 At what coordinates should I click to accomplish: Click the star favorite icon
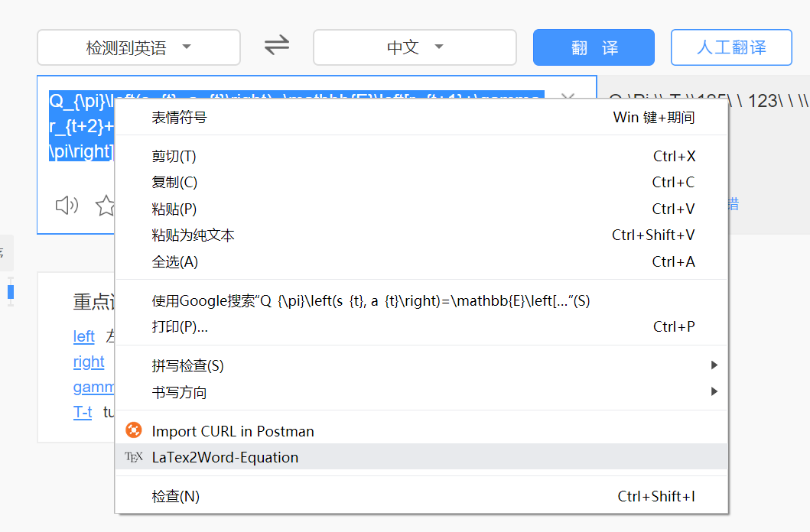[x=106, y=205]
